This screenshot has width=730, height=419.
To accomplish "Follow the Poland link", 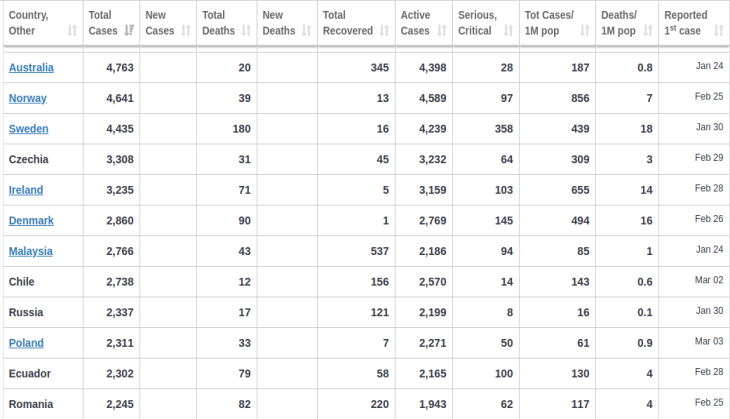I will pos(26,343).
